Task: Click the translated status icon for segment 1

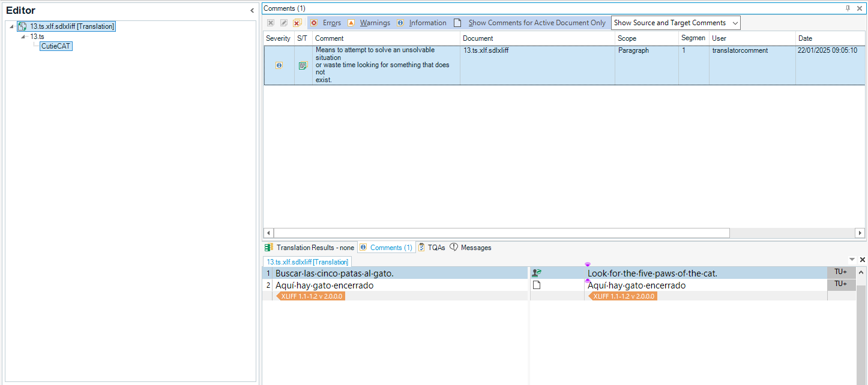Action: click(537, 273)
